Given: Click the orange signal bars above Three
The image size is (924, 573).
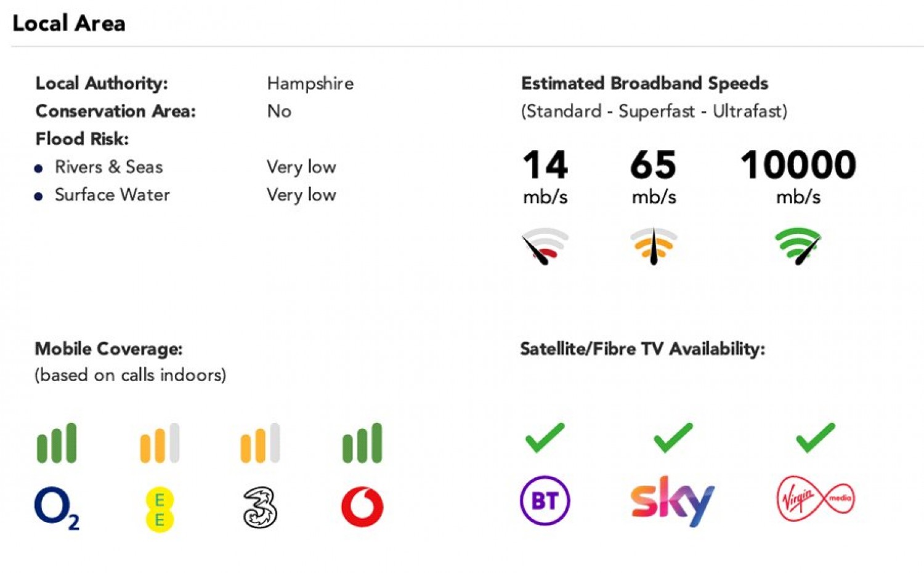Looking at the screenshot, I should click(260, 443).
